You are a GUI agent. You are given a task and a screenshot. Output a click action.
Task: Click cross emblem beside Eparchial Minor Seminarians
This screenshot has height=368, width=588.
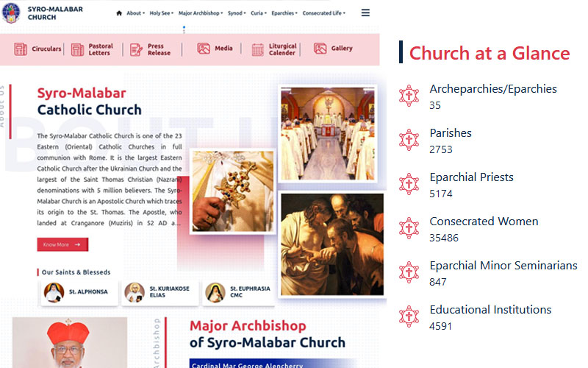pyautogui.click(x=409, y=272)
